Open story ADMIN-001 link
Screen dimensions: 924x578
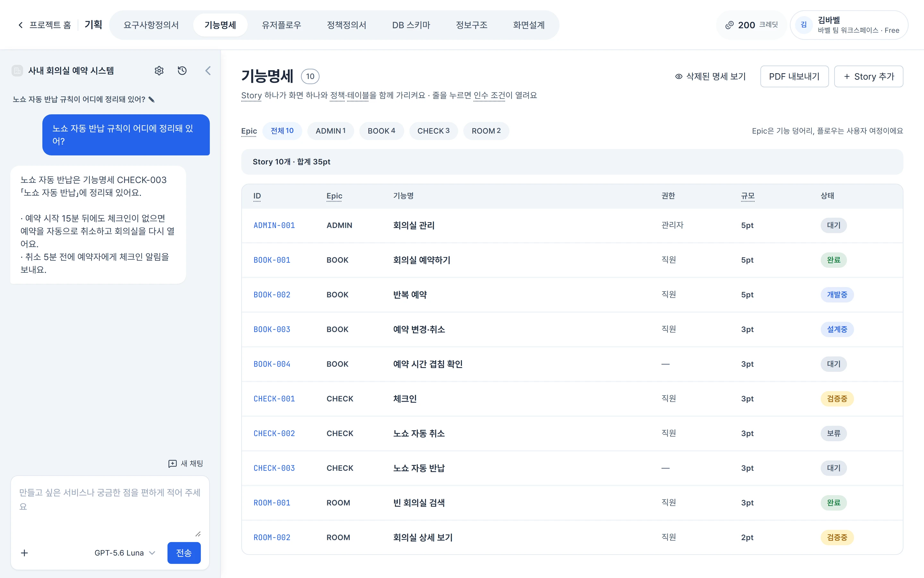tap(274, 225)
